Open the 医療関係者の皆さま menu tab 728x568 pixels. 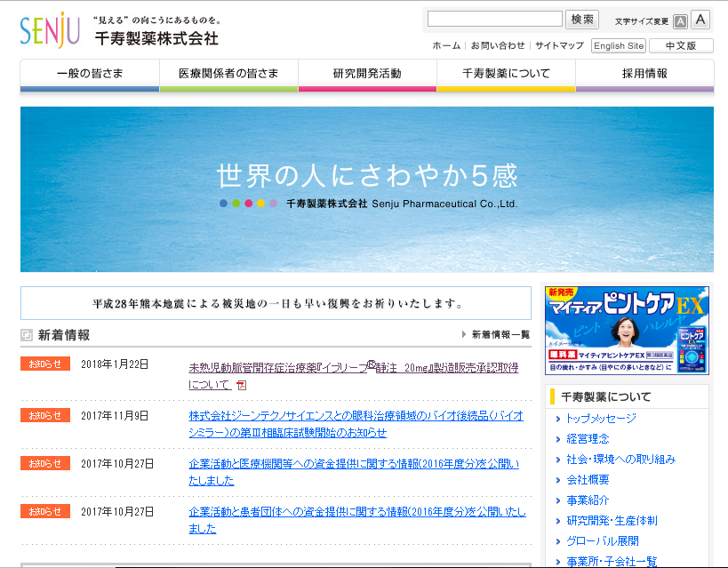(229, 76)
